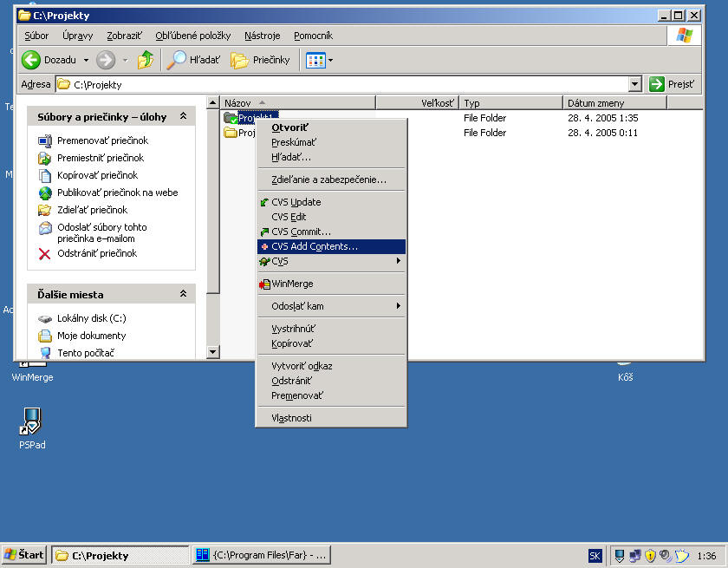
Task: Click the task pane scroll down arrow
Action: [x=212, y=351]
